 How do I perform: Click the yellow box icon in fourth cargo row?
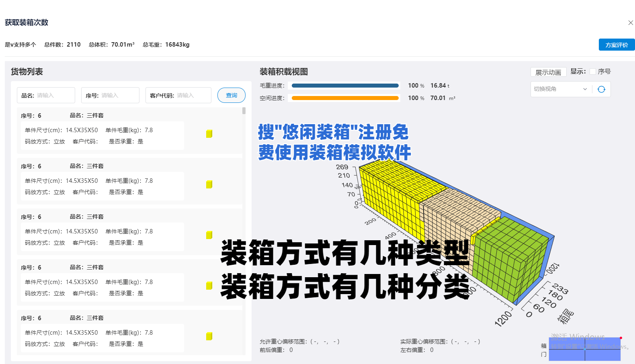point(209,286)
